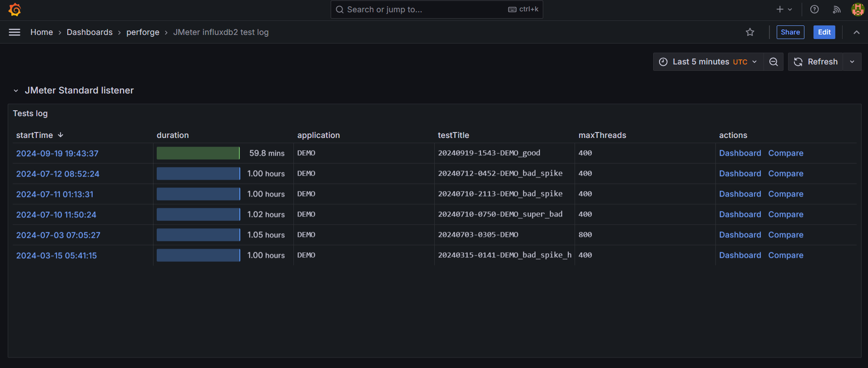The image size is (868, 368).
Task: Star the dashboard as favorite
Action: 750,32
